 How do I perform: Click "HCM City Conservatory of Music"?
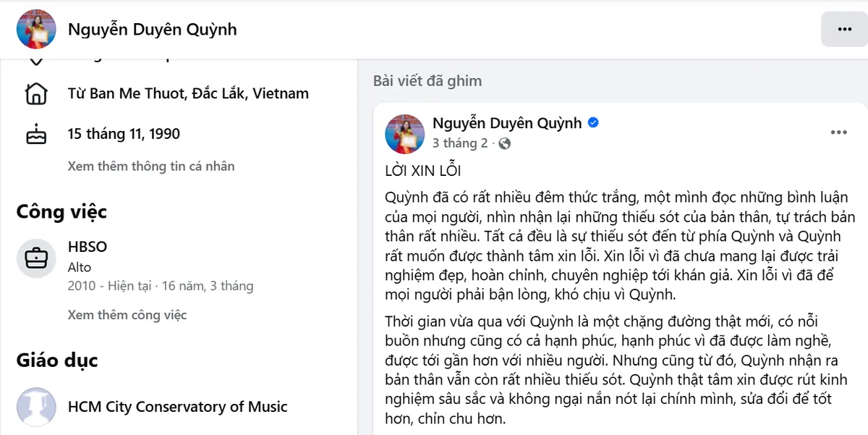tap(177, 407)
